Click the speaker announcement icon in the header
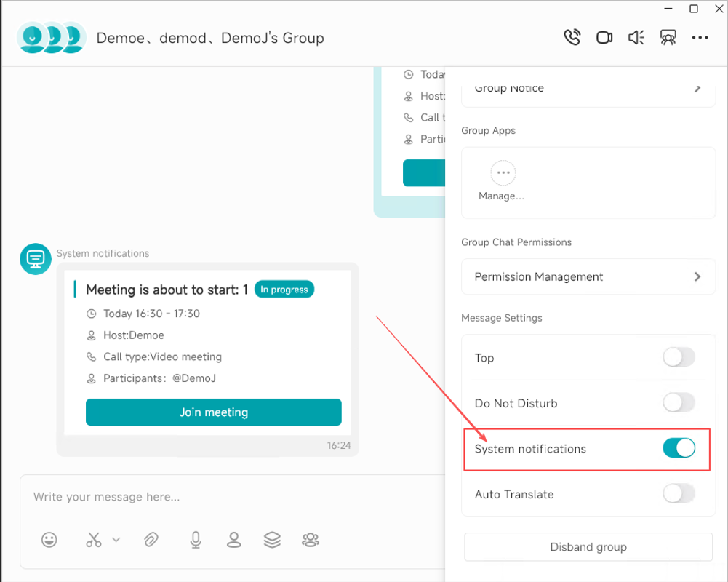The image size is (728, 582). click(x=636, y=37)
